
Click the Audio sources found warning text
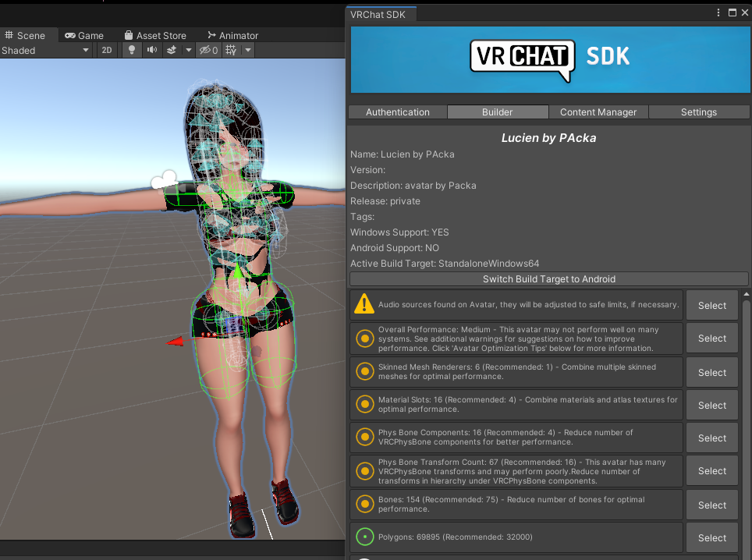(x=529, y=304)
